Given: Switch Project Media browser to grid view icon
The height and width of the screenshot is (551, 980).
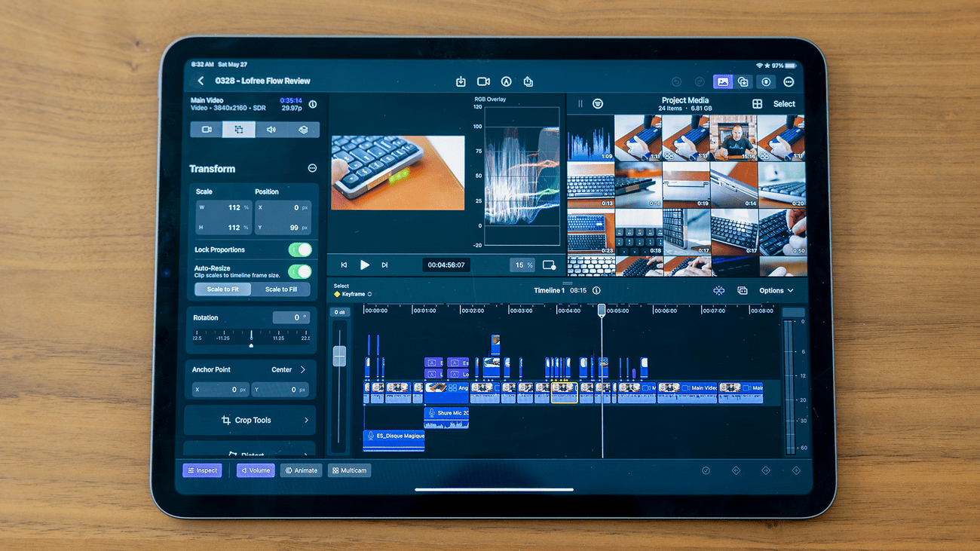Looking at the screenshot, I should 757,104.
